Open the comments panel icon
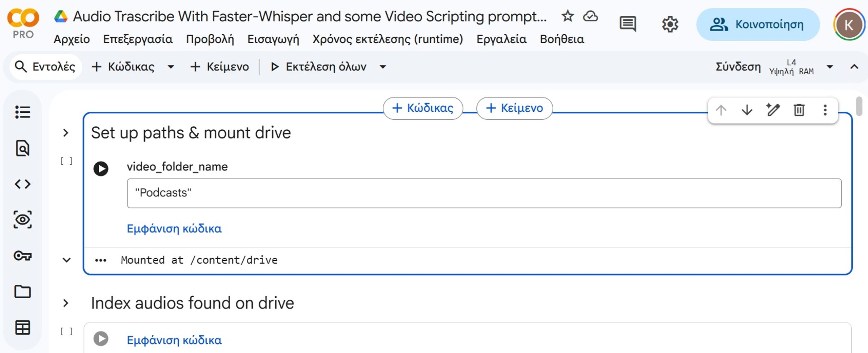Image resolution: width=868 pixels, height=353 pixels. [x=628, y=24]
